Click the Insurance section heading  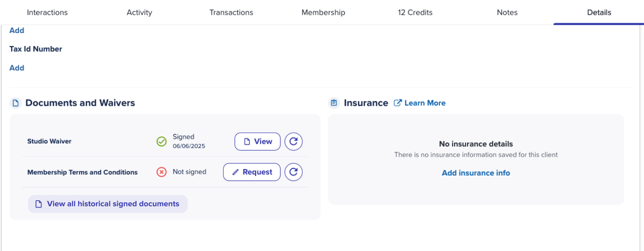pyautogui.click(x=366, y=103)
